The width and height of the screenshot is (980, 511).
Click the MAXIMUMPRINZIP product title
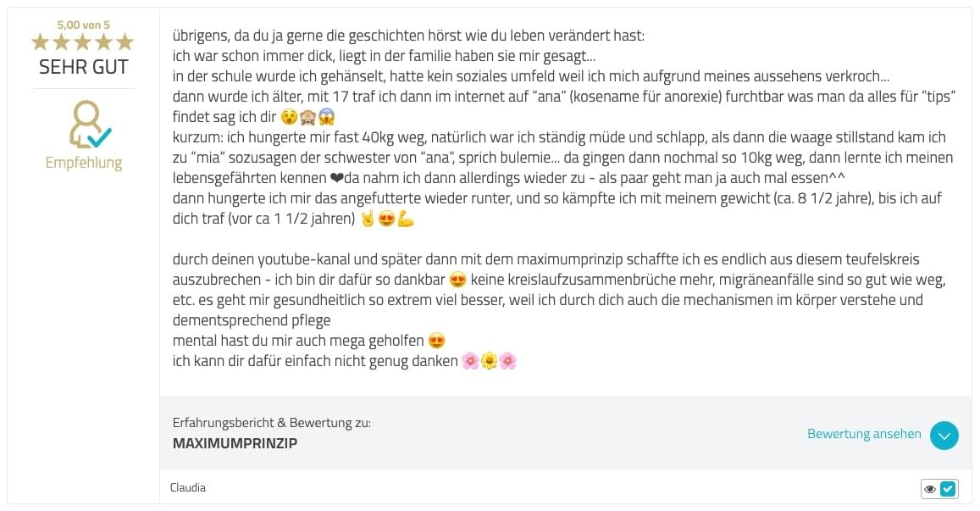coord(235,443)
